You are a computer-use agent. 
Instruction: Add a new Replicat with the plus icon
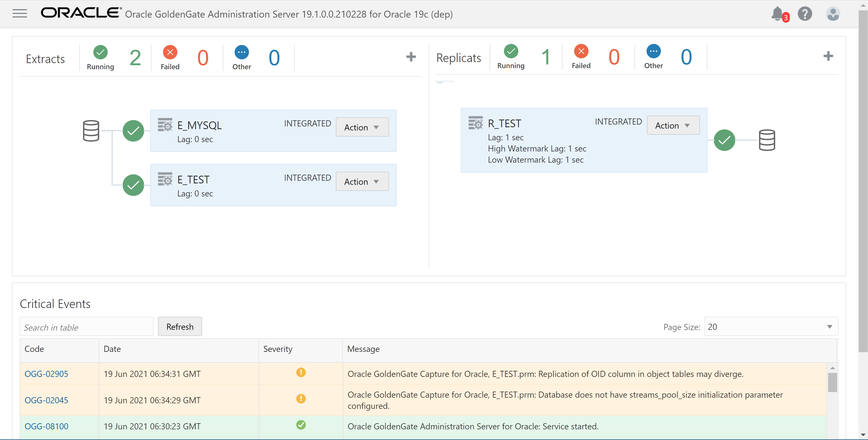point(828,56)
